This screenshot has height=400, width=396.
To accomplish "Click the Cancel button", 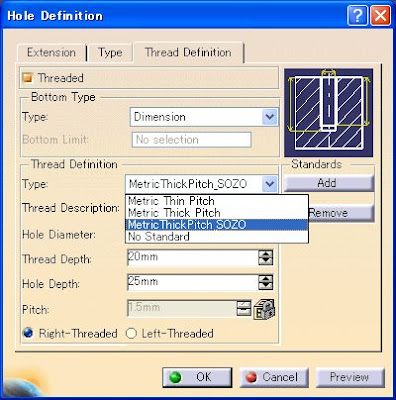I will coord(274,377).
